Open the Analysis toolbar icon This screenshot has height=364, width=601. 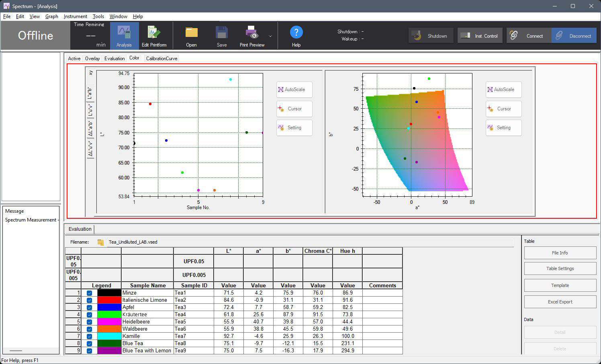[x=124, y=36]
